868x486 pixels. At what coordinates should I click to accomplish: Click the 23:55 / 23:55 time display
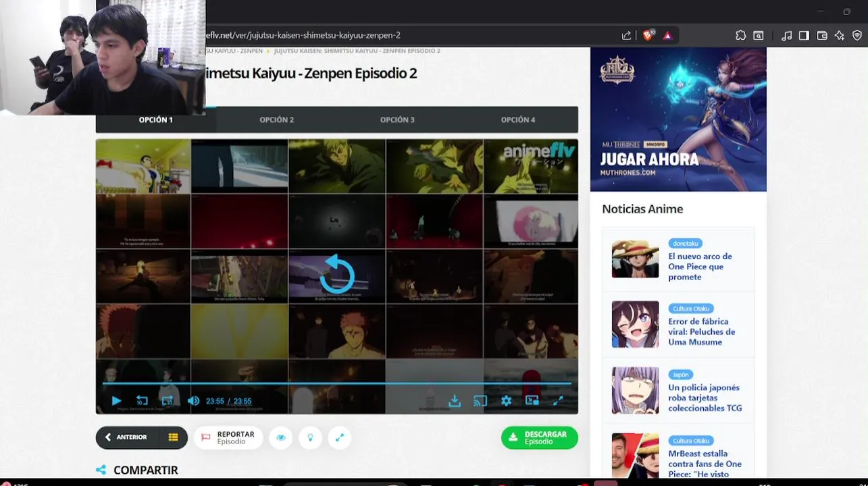coord(228,401)
